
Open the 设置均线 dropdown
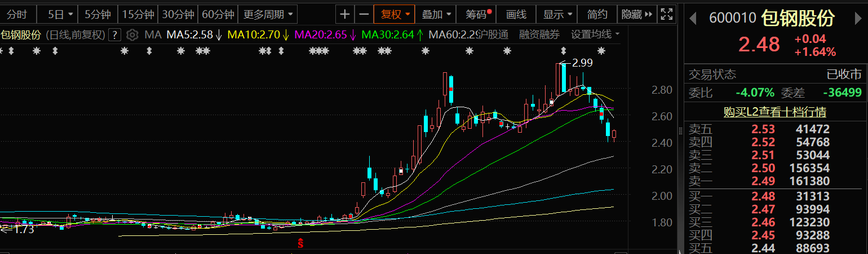pos(595,34)
